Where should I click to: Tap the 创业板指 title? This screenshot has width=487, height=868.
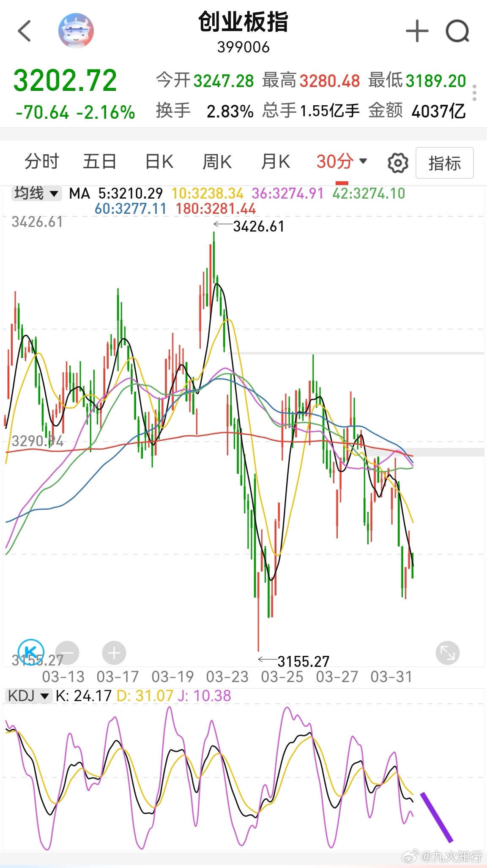243,22
